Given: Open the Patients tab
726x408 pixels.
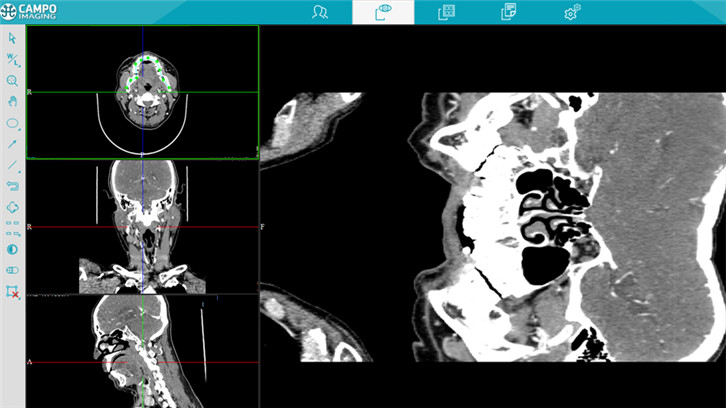Looking at the screenshot, I should (320, 12).
